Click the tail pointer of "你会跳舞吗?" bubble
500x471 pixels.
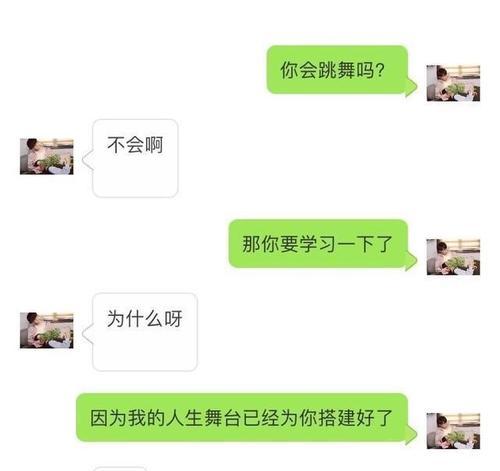(412, 87)
